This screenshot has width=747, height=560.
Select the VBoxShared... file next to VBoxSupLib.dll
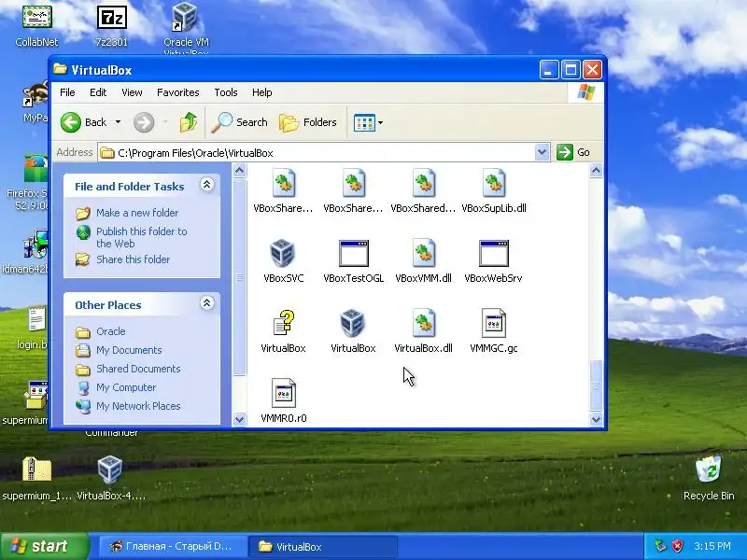pos(423,191)
